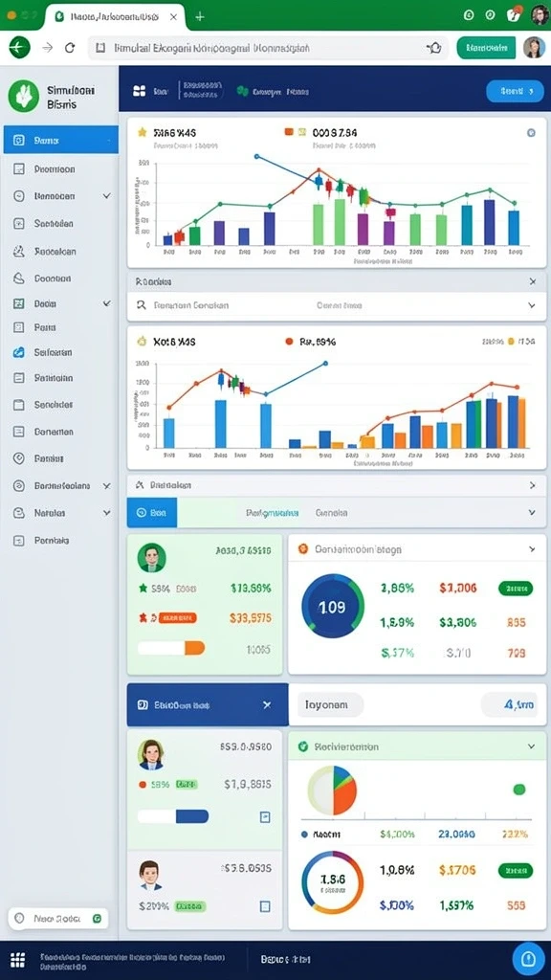
Task: Switch to the blue tab beside Performance label
Action: [152, 513]
